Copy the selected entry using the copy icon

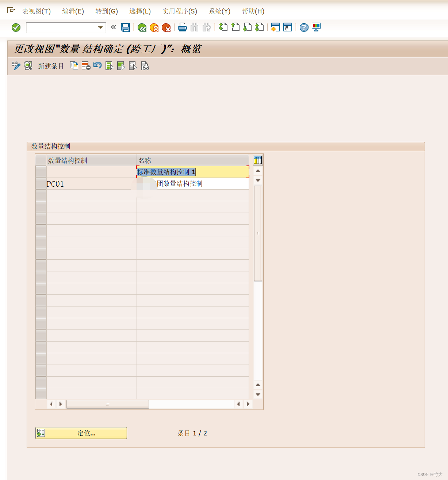tap(74, 66)
